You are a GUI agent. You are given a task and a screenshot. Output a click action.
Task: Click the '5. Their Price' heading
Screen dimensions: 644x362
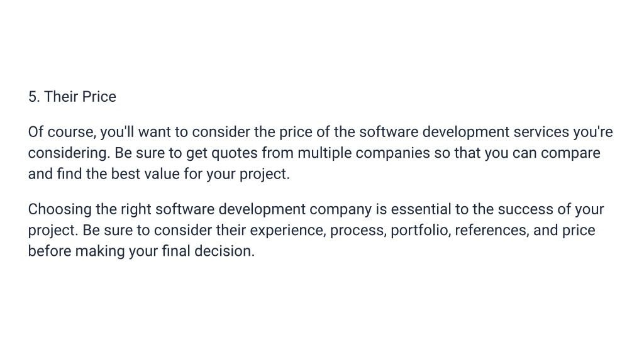coord(72,97)
